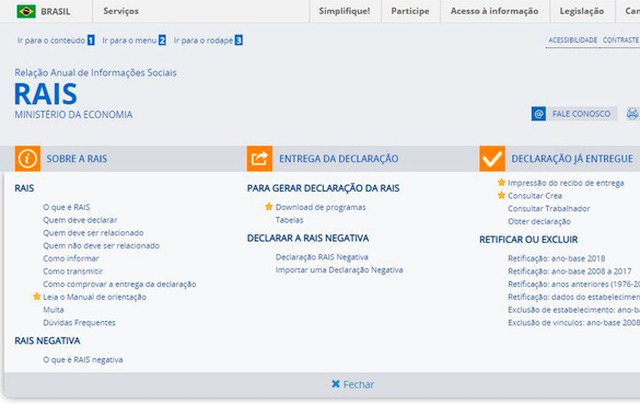This screenshot has height=404, width=640.
Task: Open the Serviços menu
Action: tap(121, 11)
